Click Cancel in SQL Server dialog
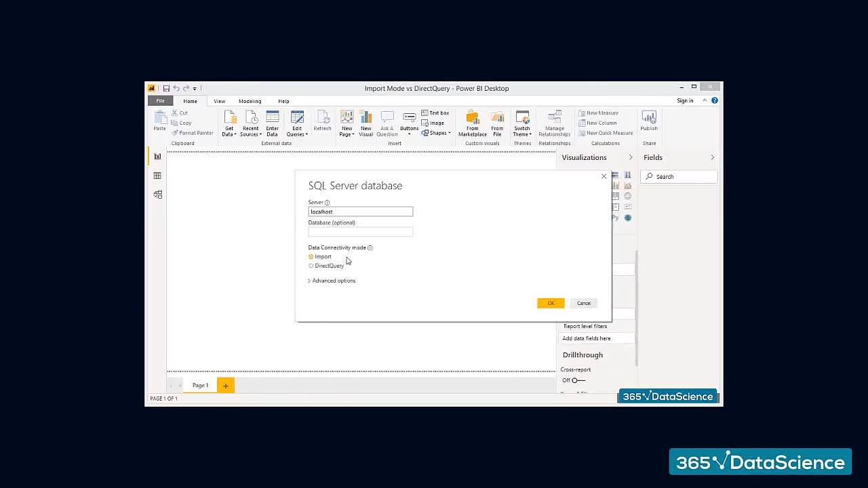The height and width of the screenshot is (488, 868). [584, 303]
